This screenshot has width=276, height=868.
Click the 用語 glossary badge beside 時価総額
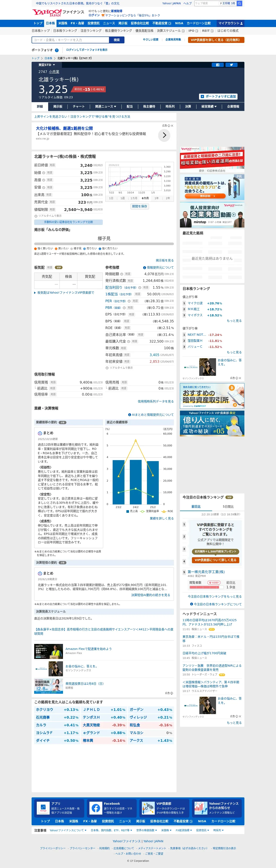click(x=127, y=274)
